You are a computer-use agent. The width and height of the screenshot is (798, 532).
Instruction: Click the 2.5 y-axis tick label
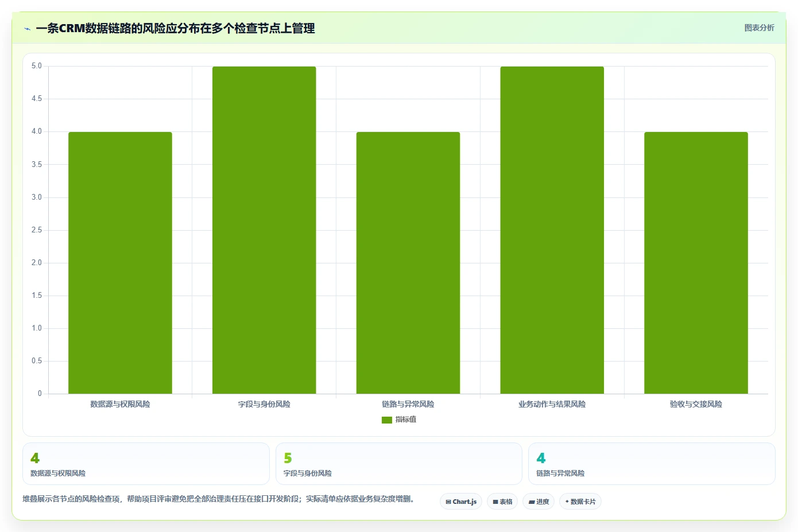(37, 230)
